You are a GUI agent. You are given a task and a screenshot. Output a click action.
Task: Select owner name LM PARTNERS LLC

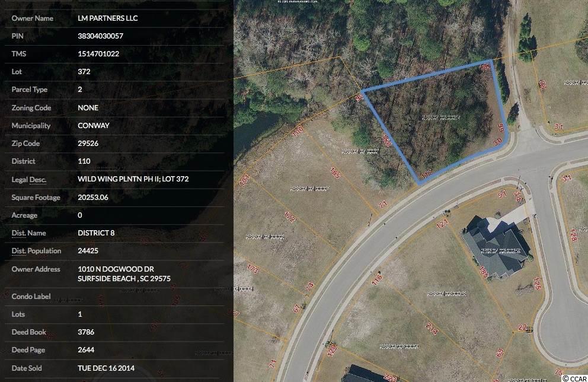point(108,18)
